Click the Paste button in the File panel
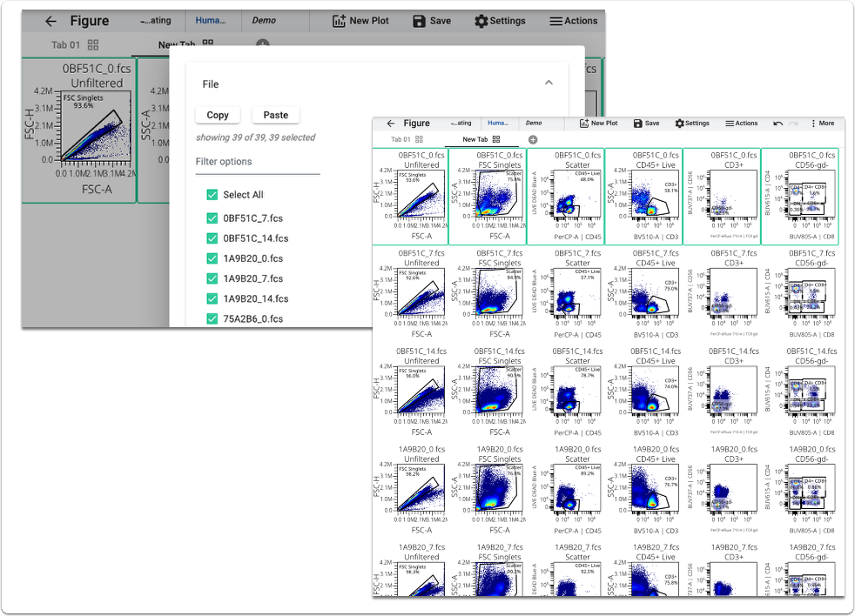The image size is (855, 616). pos(275,115)
